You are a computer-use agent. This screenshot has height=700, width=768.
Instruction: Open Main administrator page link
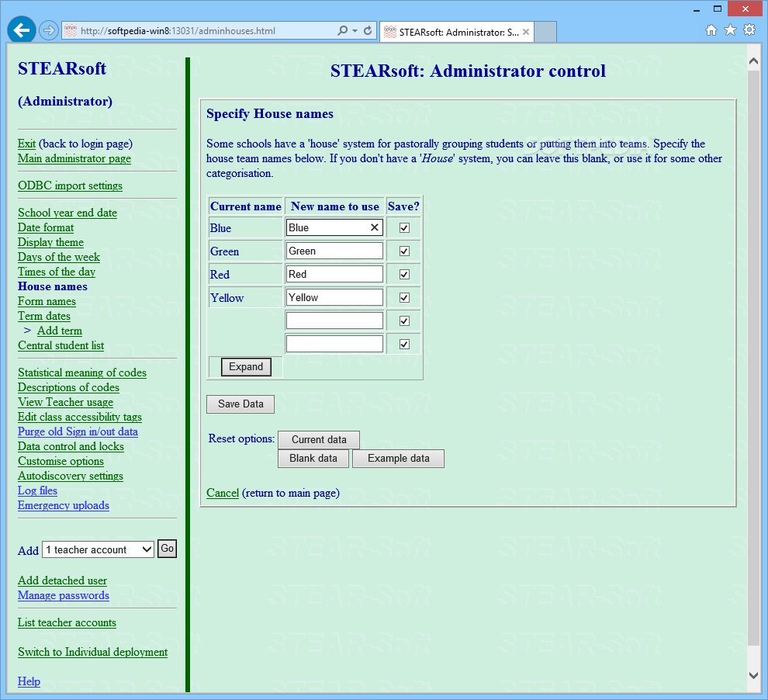(x=74, y=158)
